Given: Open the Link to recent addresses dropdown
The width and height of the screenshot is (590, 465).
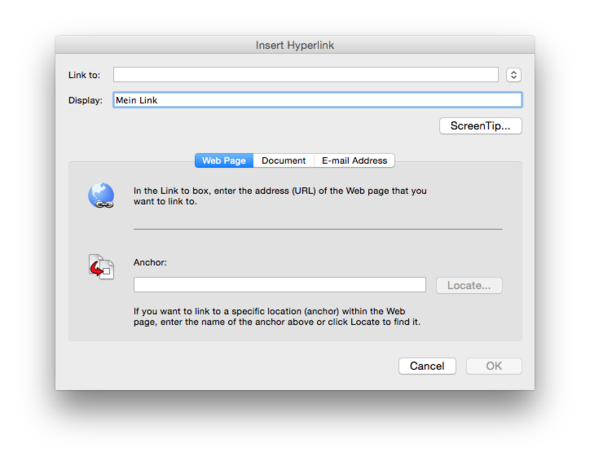Looking at the screenshot, I should coord(514,75).
